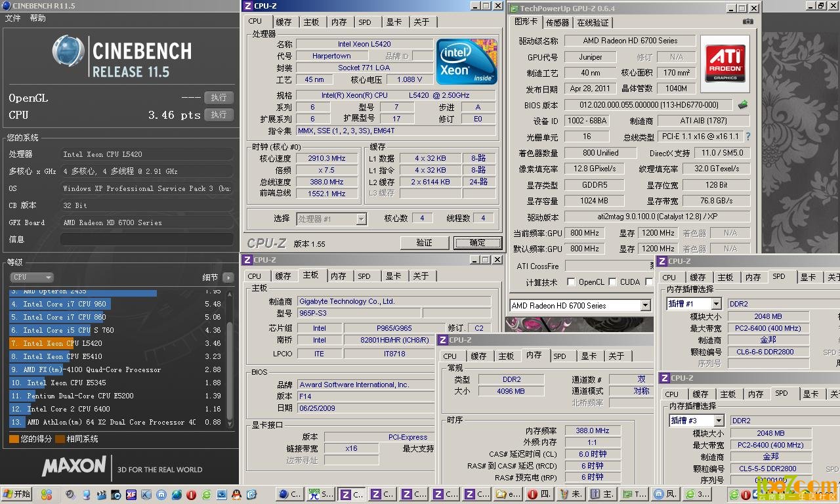Open bus interface help question mark
The height and width of the screenshot is (504, 840).
pyautogui.click(x=747, y=136)
